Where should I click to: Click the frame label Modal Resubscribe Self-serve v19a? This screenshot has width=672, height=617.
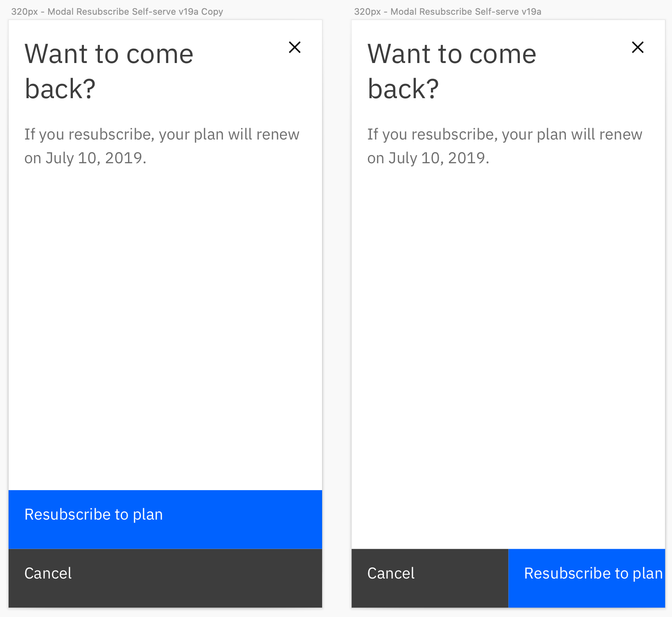(448, 11)
